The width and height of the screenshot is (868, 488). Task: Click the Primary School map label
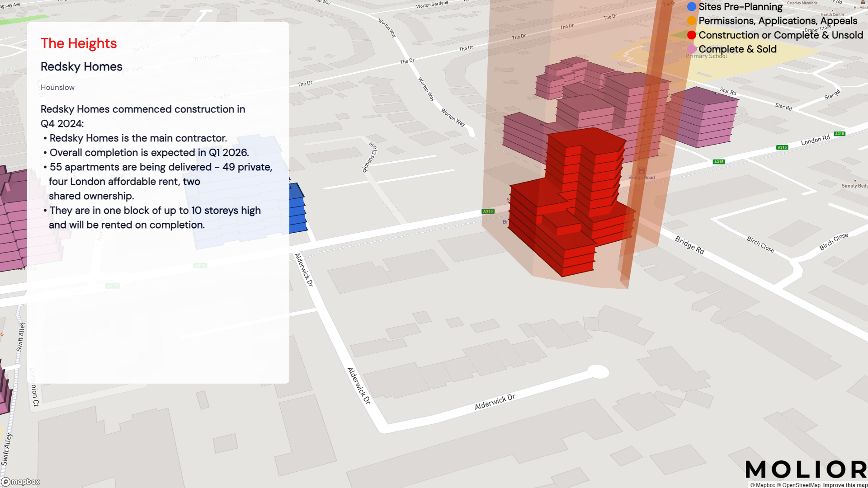706,56
